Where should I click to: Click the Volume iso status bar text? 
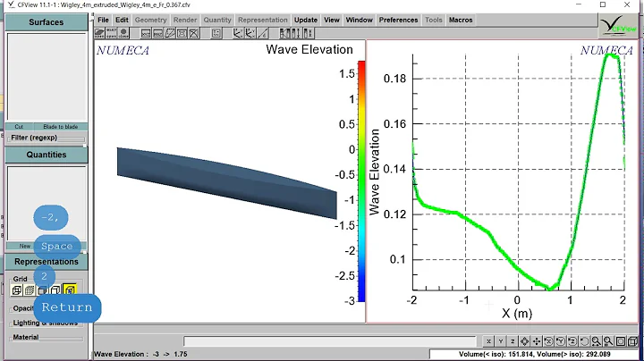click(534, 354)
